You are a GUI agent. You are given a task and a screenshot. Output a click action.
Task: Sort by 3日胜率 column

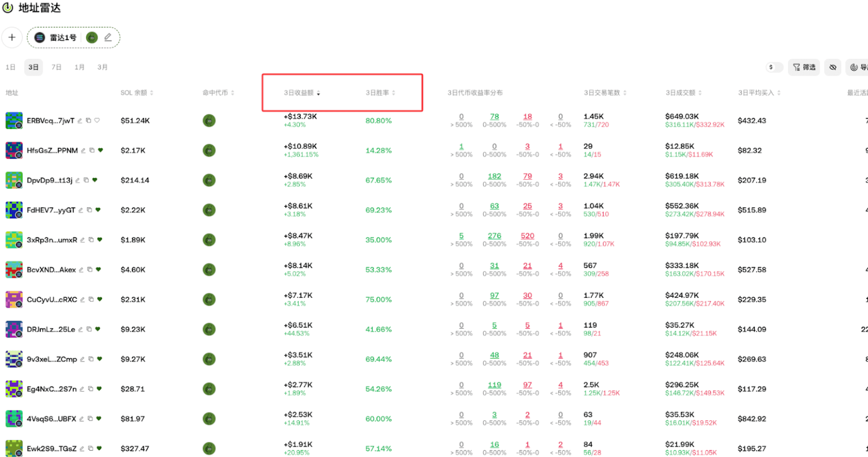[x=380, y=93]
